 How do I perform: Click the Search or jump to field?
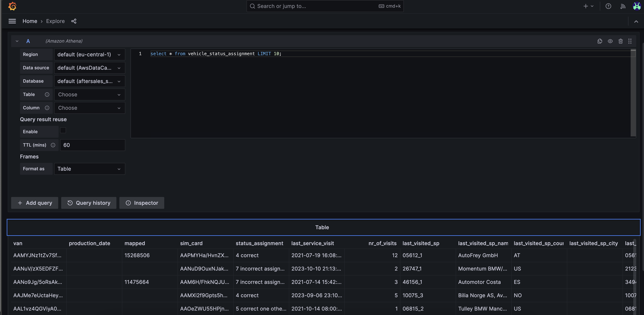tap(325, 6)
